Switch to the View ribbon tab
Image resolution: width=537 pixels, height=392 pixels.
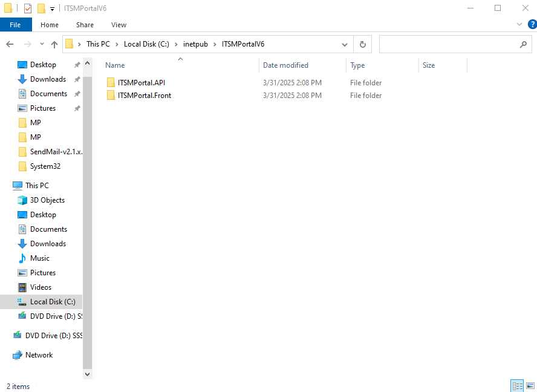click(119, 25)
